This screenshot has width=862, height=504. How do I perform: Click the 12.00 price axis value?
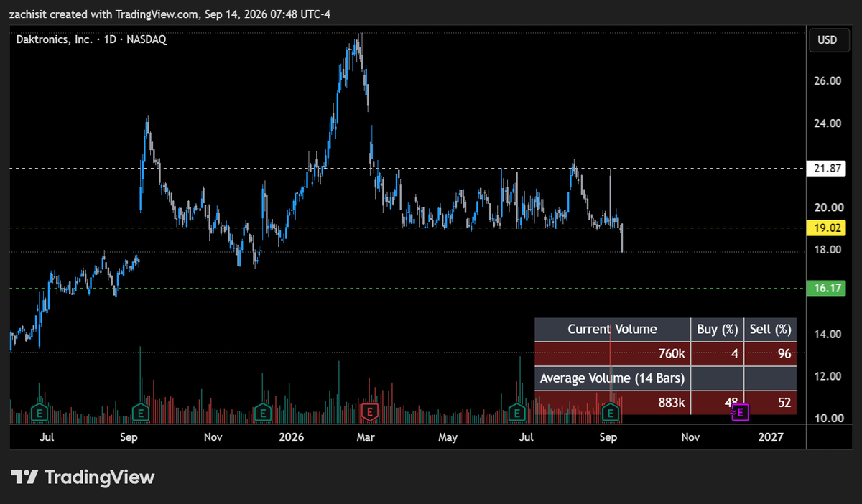[827, 376]
